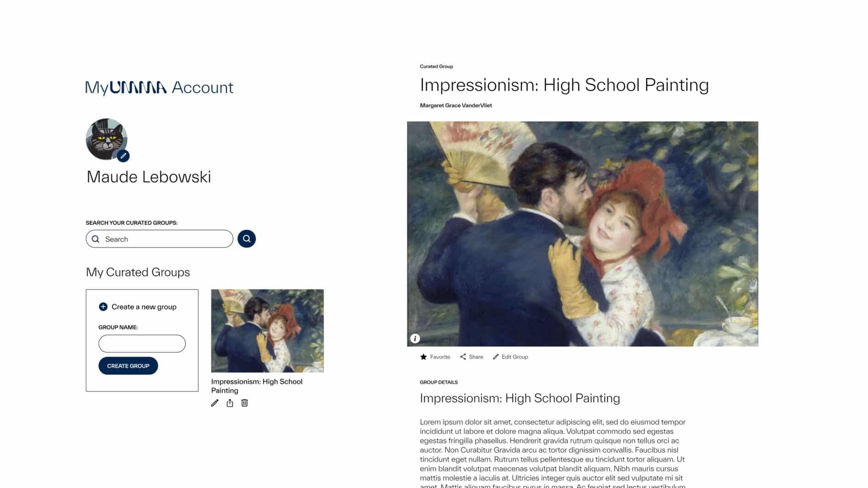The width and height of the screenshot is (868, 488).
Task: Select the Curated Group label above the title
Action: 436,66
